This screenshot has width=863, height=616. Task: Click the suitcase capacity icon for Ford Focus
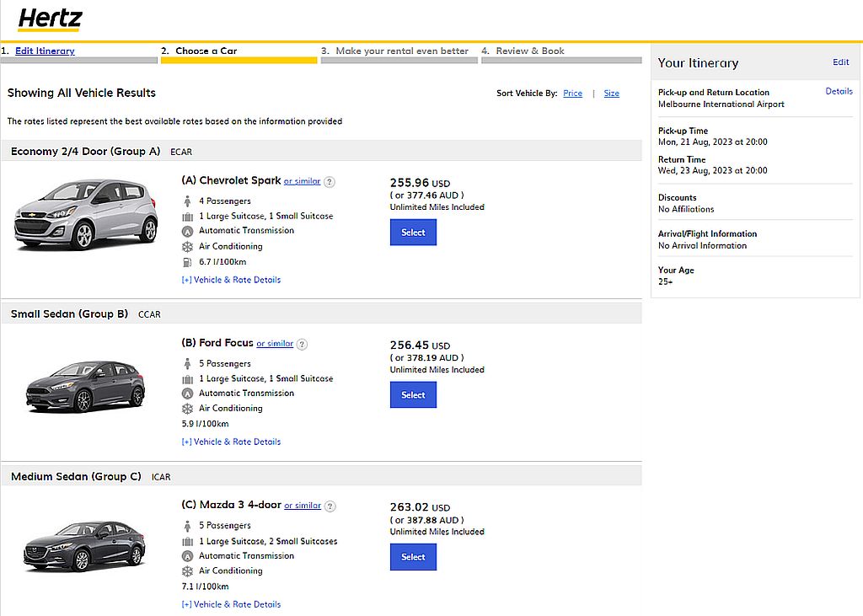[x=186, y=378]
